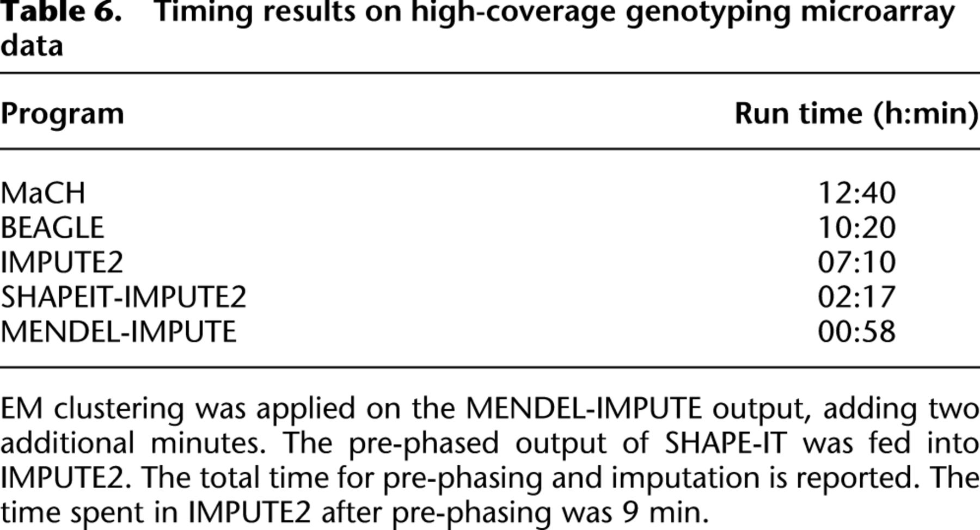Click 'EM clustering' in the footnote

[x=92, y=409]
